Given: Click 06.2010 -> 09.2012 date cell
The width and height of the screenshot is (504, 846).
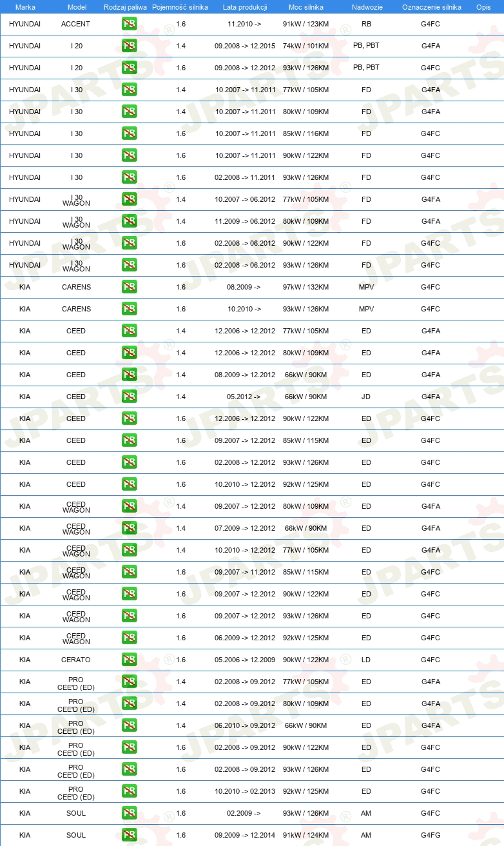Looking at the screenshot, I should [245, 725].
